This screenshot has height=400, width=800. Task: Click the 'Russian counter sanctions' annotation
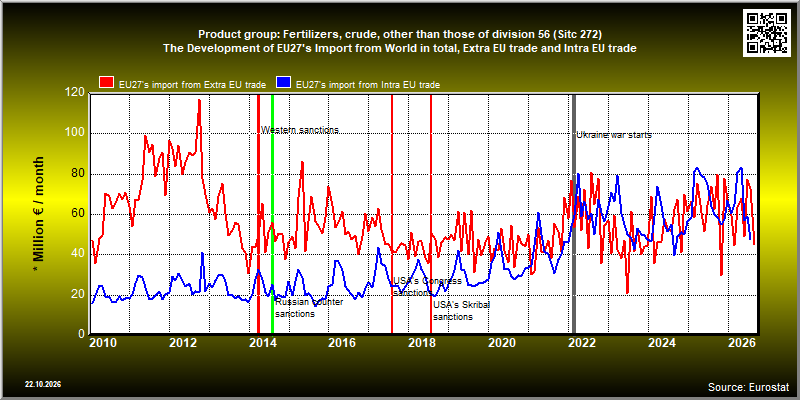(x=309, y=308)
